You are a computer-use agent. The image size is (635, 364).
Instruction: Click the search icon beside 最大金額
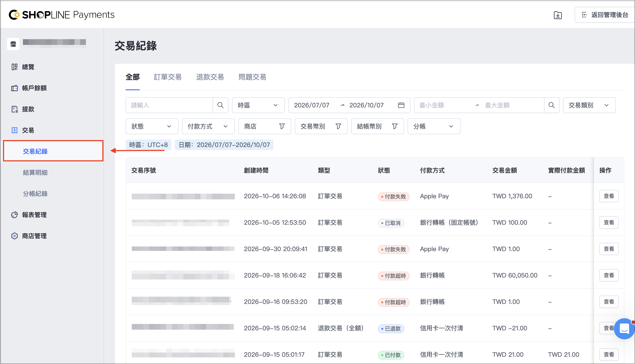[551, 105]
